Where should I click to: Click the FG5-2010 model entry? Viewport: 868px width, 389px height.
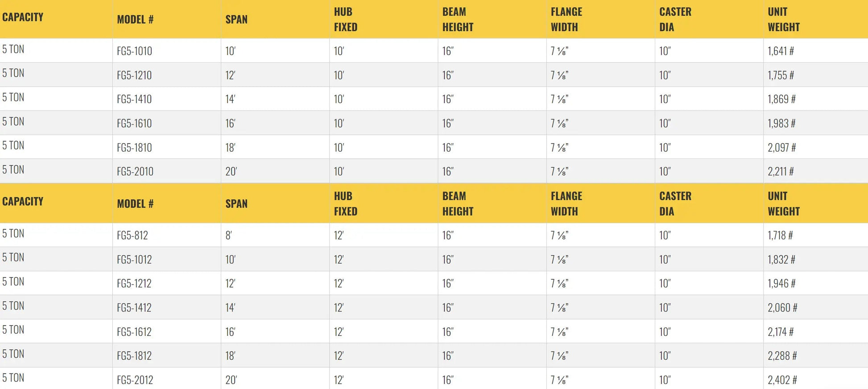point(135,172)
